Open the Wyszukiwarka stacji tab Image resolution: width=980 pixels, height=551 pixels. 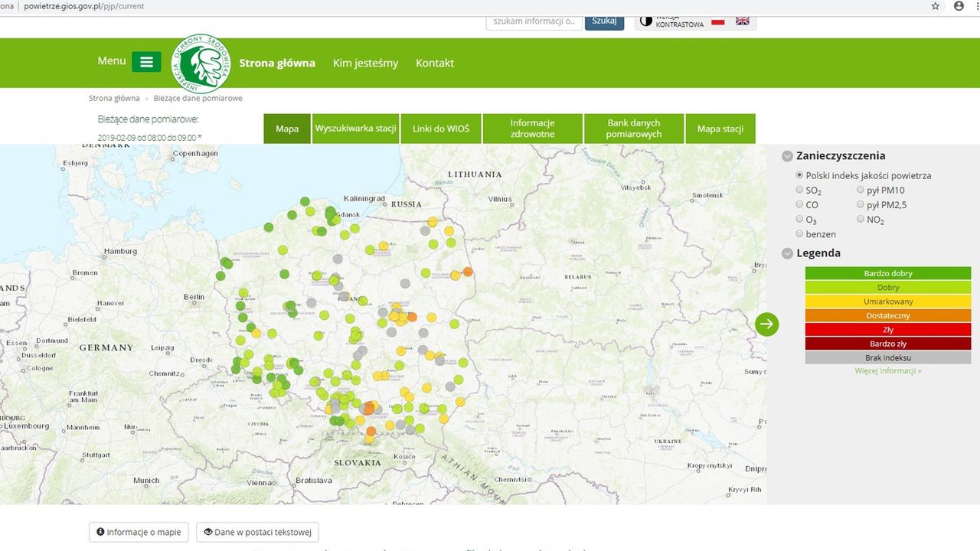pyautogui.click(x=355, y=129)
